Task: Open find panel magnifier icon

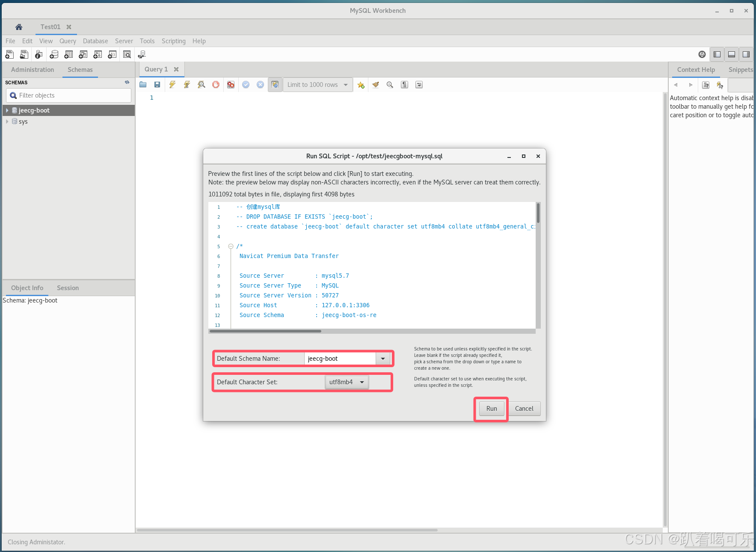Action: [390, 85]
